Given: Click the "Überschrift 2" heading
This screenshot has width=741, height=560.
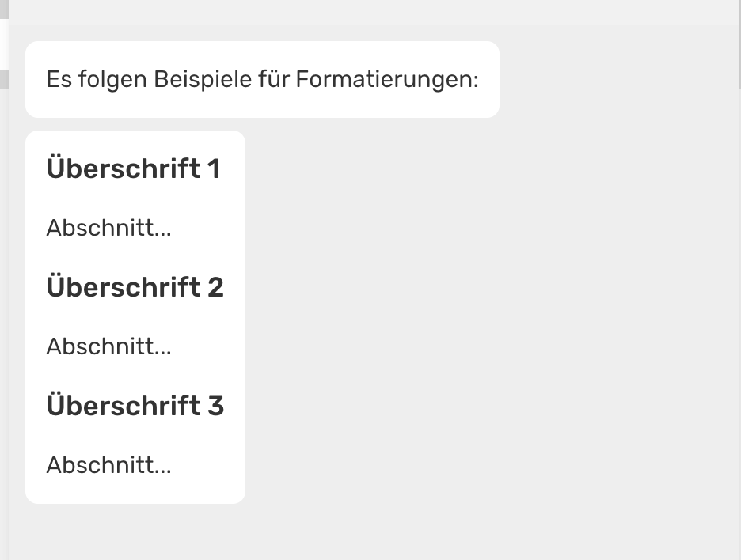Looking at the screenshot, I should (x=135, y=287).
